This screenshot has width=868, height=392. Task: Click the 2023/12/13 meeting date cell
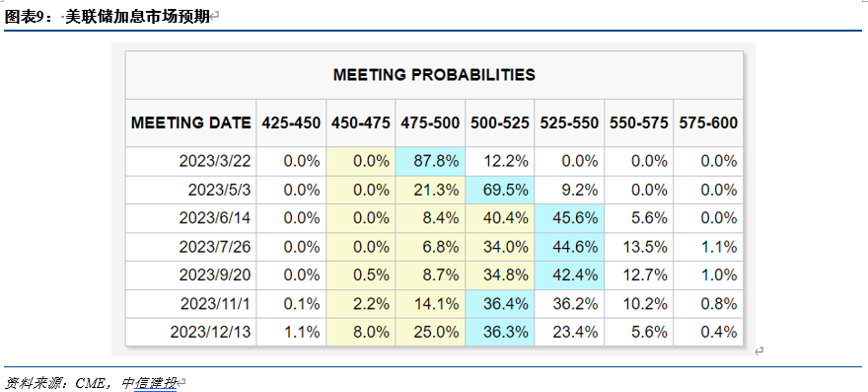coord(191,332)
